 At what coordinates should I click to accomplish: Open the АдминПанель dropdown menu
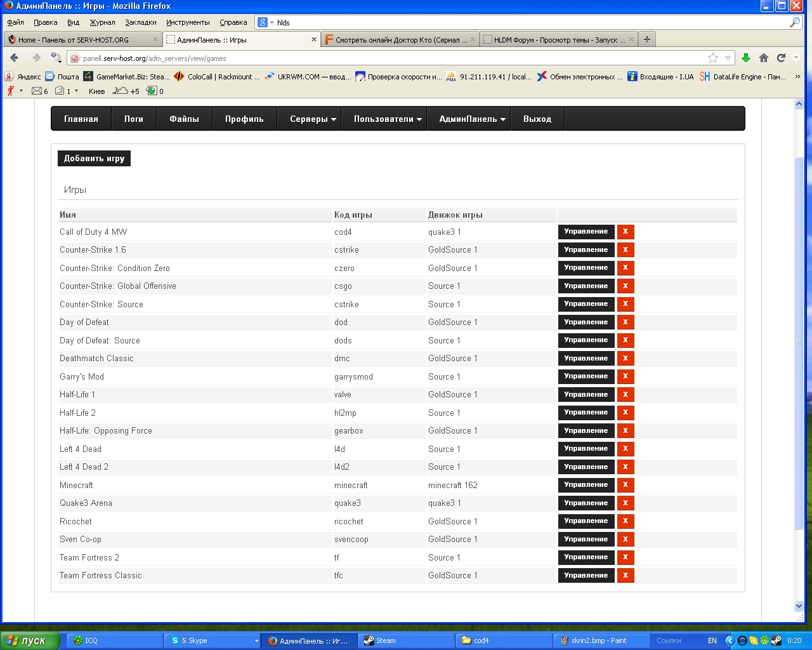pyautogui.click(x=472, y=119)
